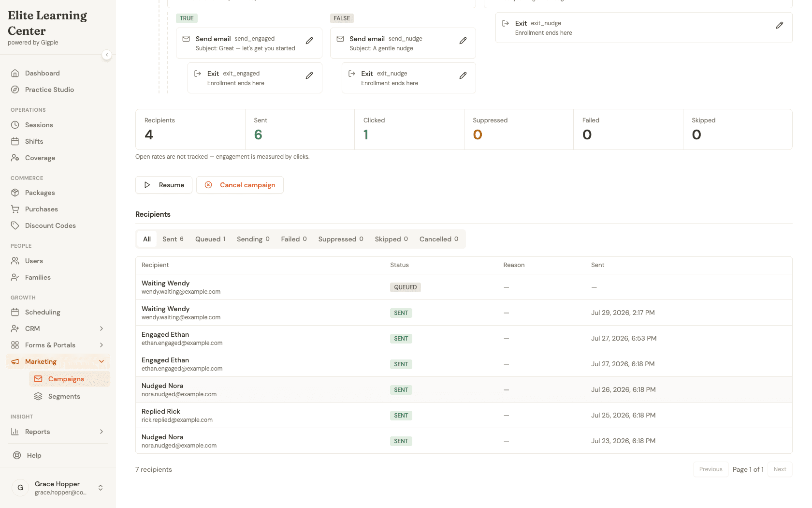The width and height of the screenshot is (812, 508).
Task: Click the Scheduling calendar icon
Action: pyautogui.click(x=15, y=312)
